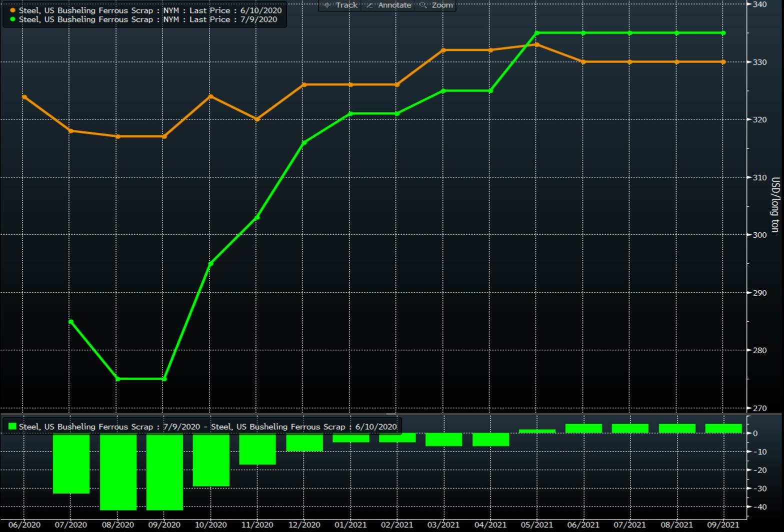784x532 pixels.
Task: Click orange line peak at 05/2021
Action: tap(537, 44)
